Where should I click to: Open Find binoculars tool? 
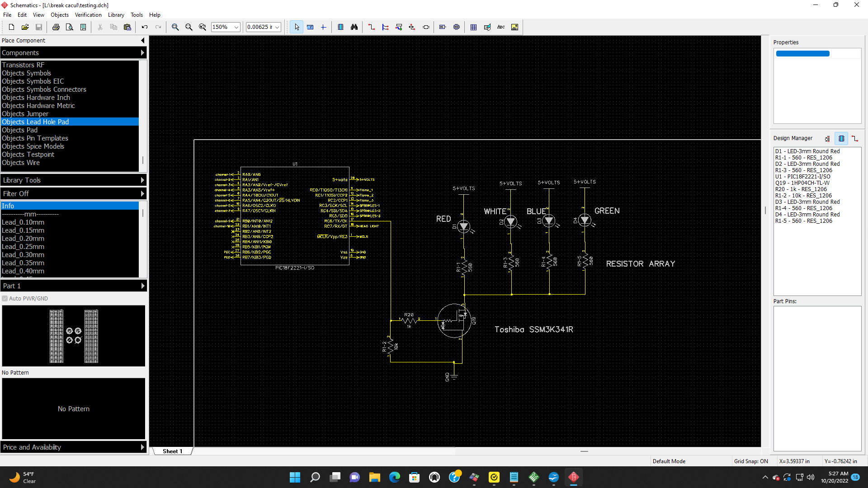(x=354, y=27)
